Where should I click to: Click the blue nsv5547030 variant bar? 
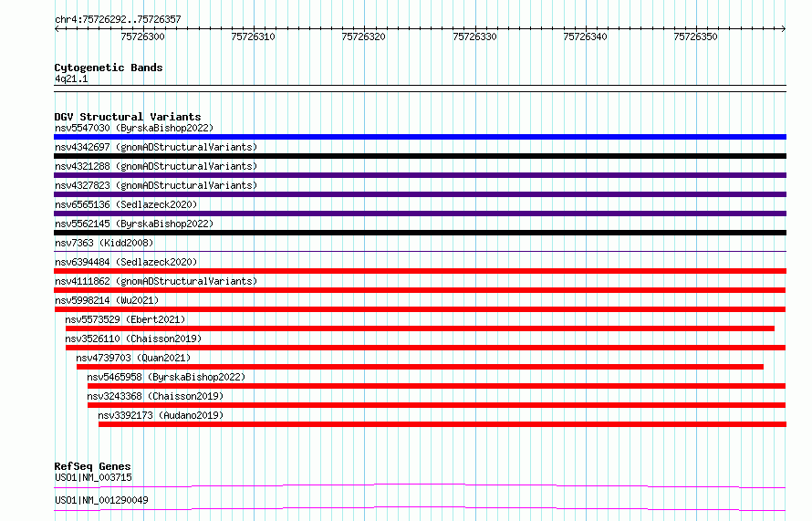[x=420, y=137]
